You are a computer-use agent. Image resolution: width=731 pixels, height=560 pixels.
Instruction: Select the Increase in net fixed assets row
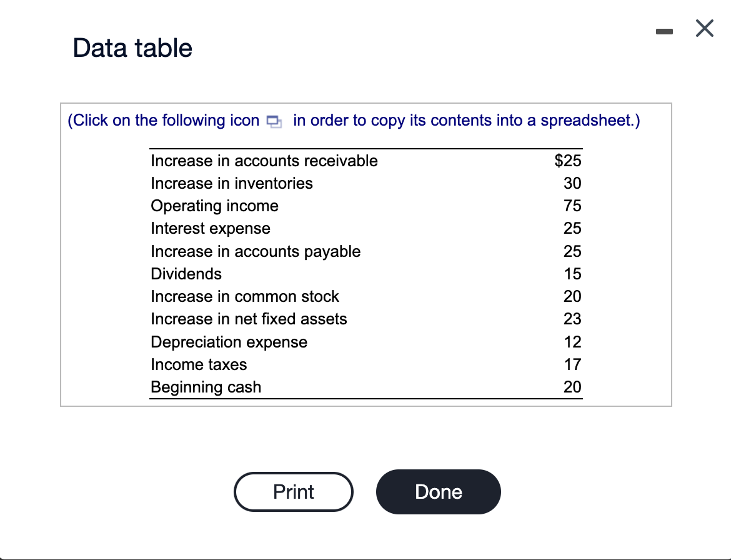249,319
